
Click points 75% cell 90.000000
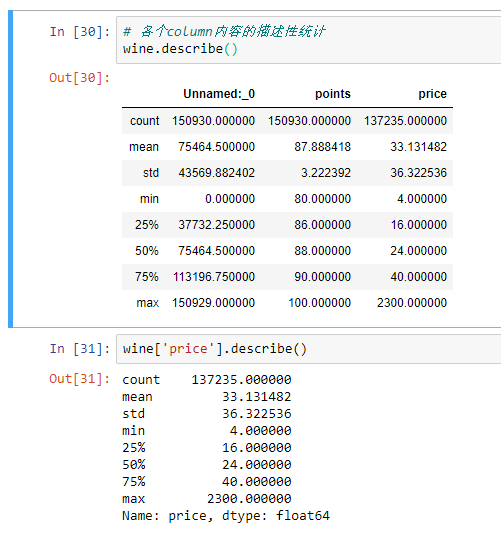[323, 277]
